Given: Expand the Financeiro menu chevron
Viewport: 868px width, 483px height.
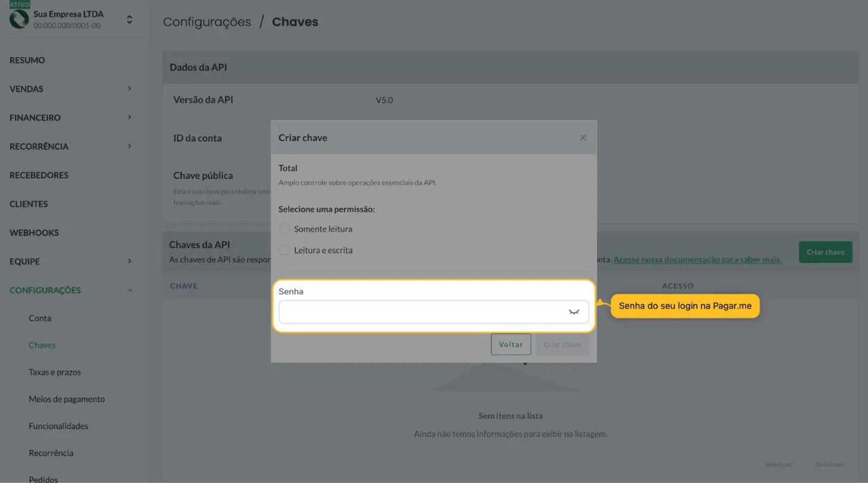Looking at the screenshot, I should 129,117.
